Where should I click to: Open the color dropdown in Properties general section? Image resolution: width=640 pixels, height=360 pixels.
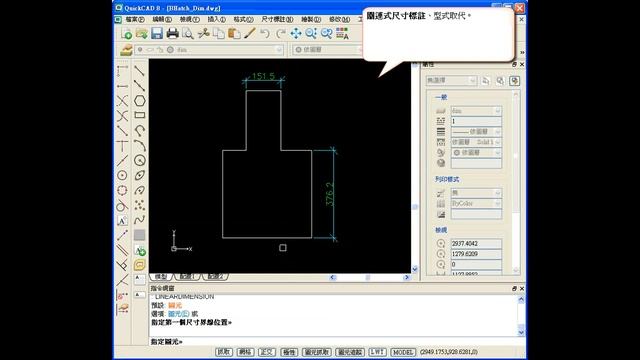coord(476,153)
